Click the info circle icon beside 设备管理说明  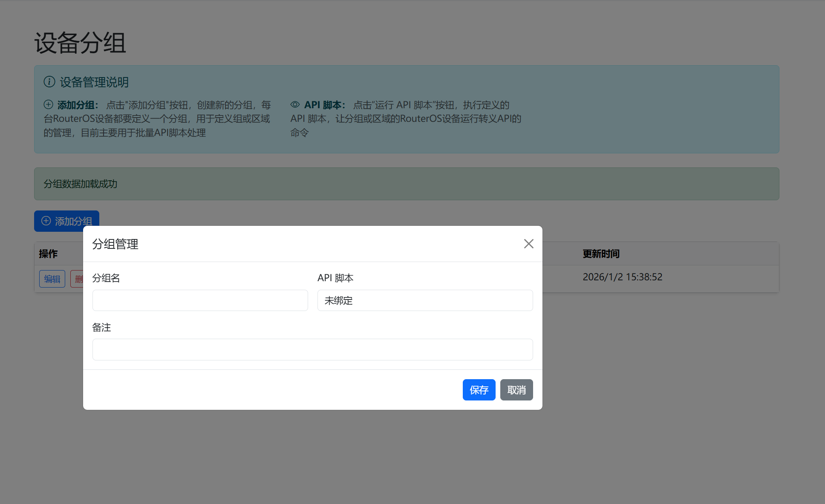pos(49,82)
